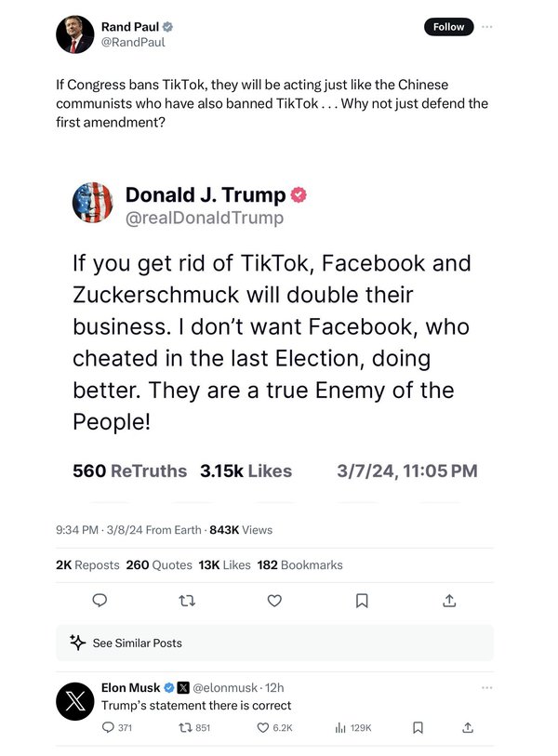Viewport: 558px width, 756px height.
Task: Share Elon Musk's reply
Action: pos(468,727)
